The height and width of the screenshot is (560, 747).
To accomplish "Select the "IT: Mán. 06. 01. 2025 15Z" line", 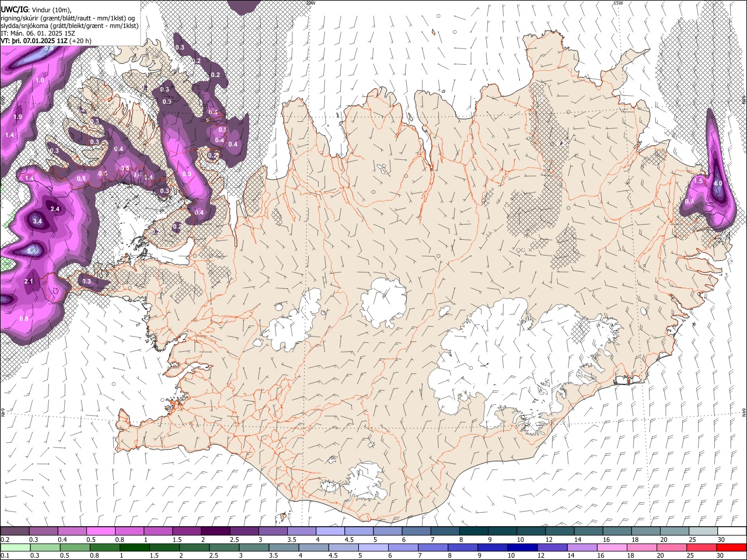I will 37,33.
